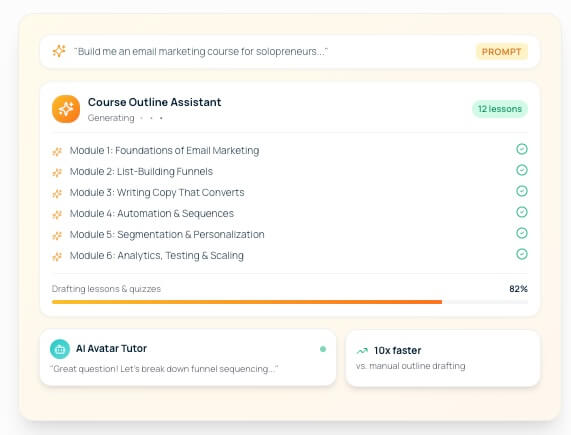The image size is (571, 435).
Task: Click the 10x faster heading
Action: pyautogui.click(x=397, y=351)
